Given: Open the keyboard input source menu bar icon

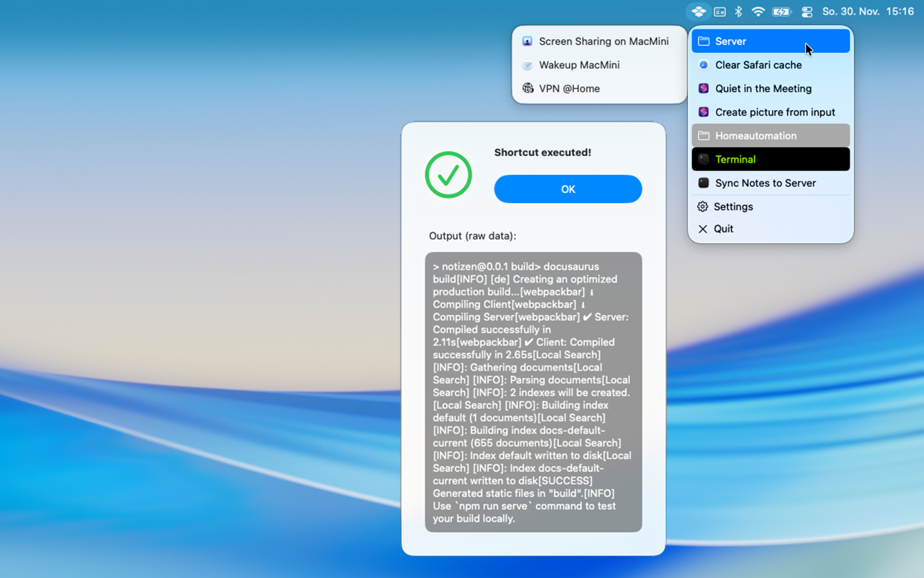Looking at the screenshot, I should click(x=720, y=12).
